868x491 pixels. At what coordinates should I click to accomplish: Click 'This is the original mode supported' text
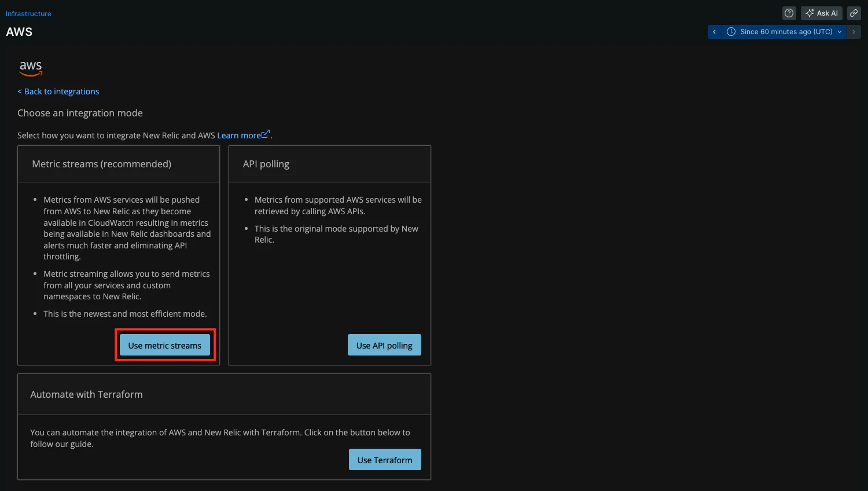tap(337, 234)
